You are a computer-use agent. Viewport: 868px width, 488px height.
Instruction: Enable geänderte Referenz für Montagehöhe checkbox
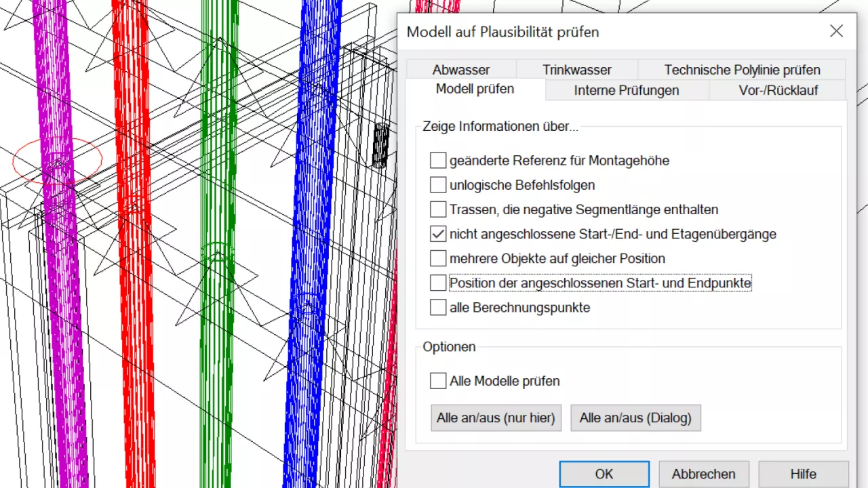(437, 160)
